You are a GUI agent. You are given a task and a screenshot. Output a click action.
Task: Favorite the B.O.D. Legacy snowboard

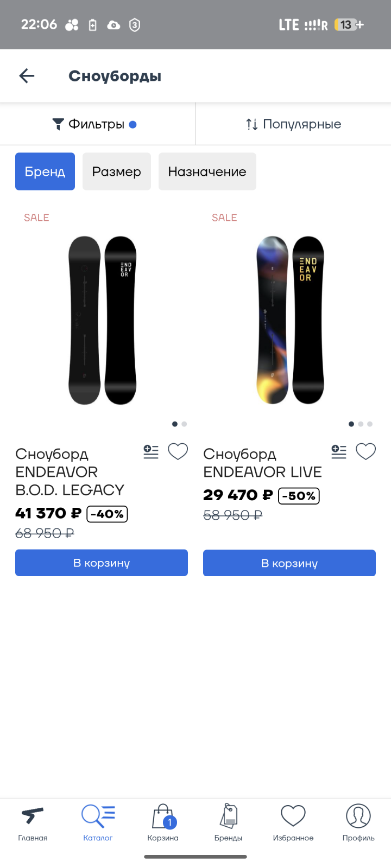point(178,451)
